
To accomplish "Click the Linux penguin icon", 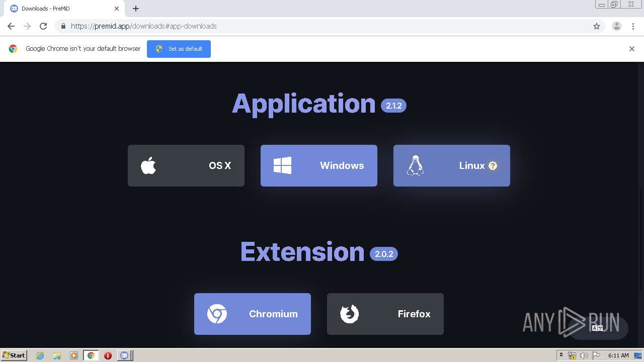I will click(x=415, y=165).
